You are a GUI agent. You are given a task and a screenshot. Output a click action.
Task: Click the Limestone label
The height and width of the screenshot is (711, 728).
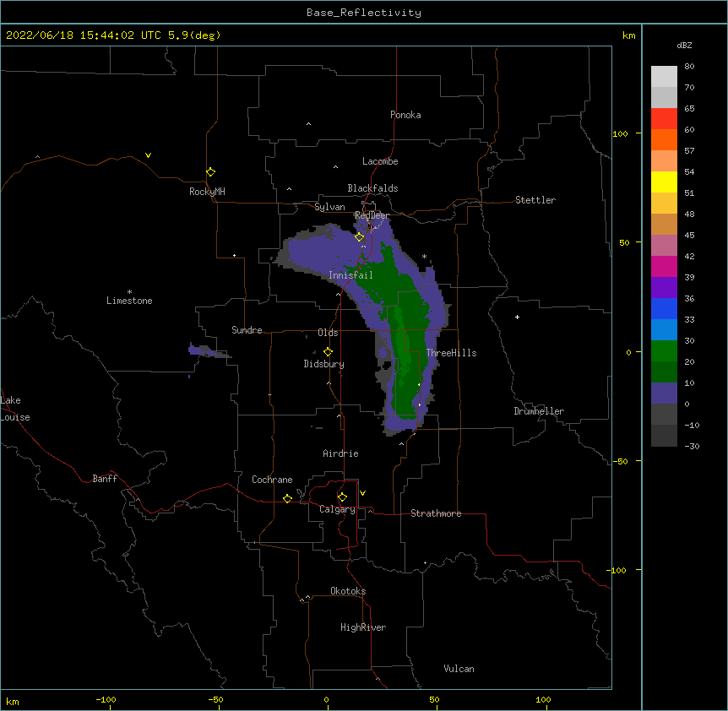pos(129,301)
